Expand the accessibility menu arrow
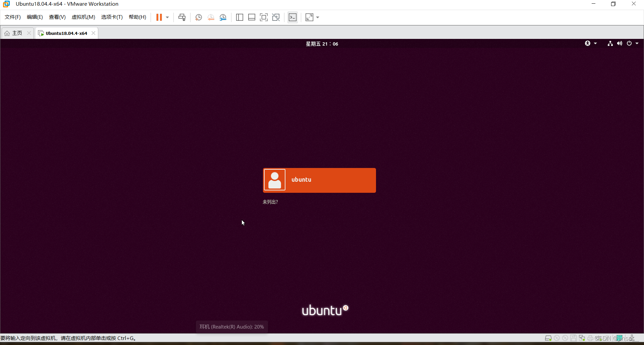The height and width of the screenshot is (345, 644). (595, 43)
